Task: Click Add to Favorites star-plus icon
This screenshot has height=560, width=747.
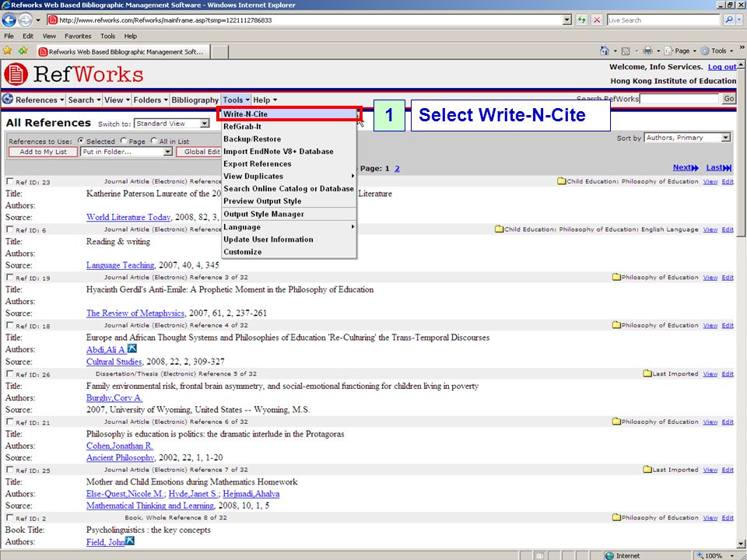Action: 23,51
